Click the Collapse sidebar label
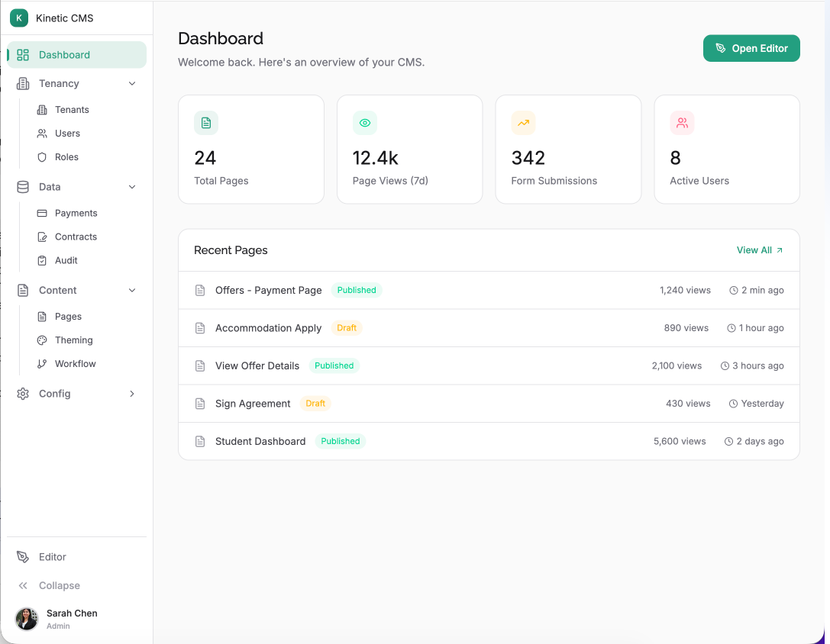The height and width of the screenshot is (644, 830). [60, 586]
